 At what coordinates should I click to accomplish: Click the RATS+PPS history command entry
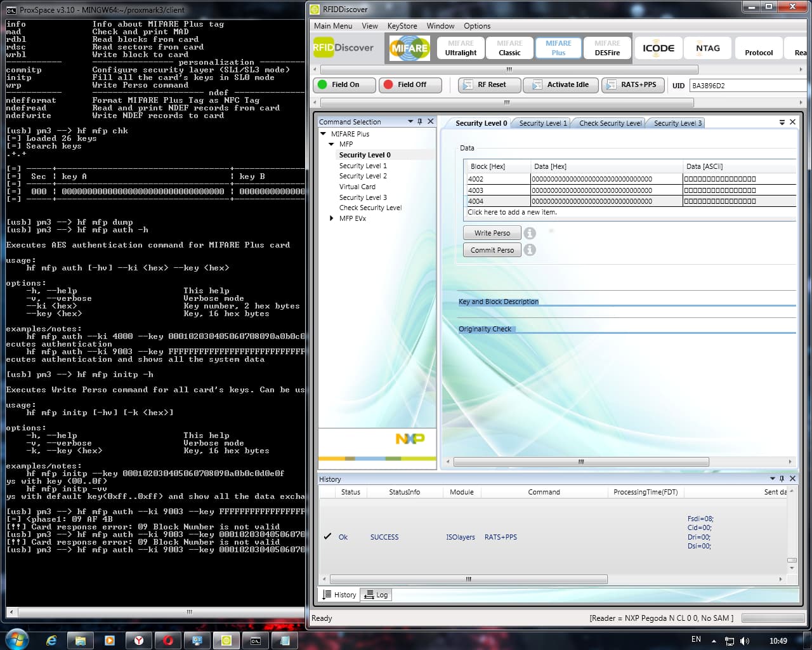501,537
